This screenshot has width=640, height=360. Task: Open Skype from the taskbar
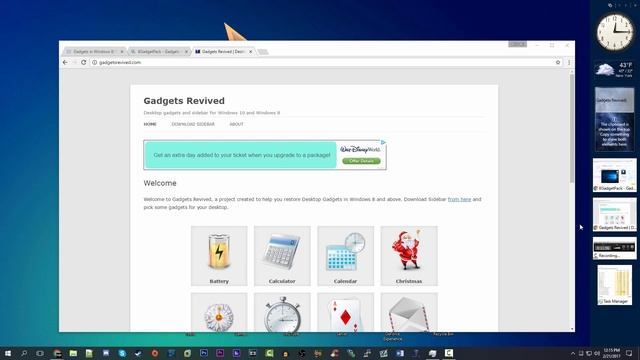click(x=122, y=353)
